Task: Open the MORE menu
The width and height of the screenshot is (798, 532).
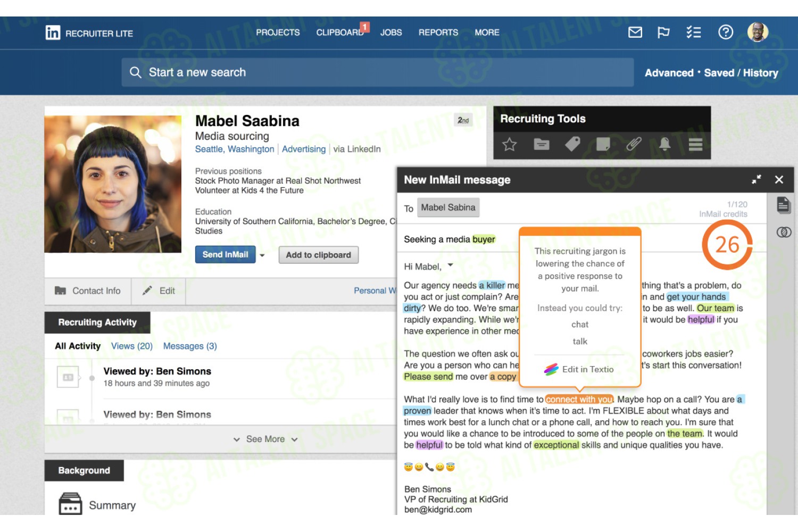Action: coord(487,32)
